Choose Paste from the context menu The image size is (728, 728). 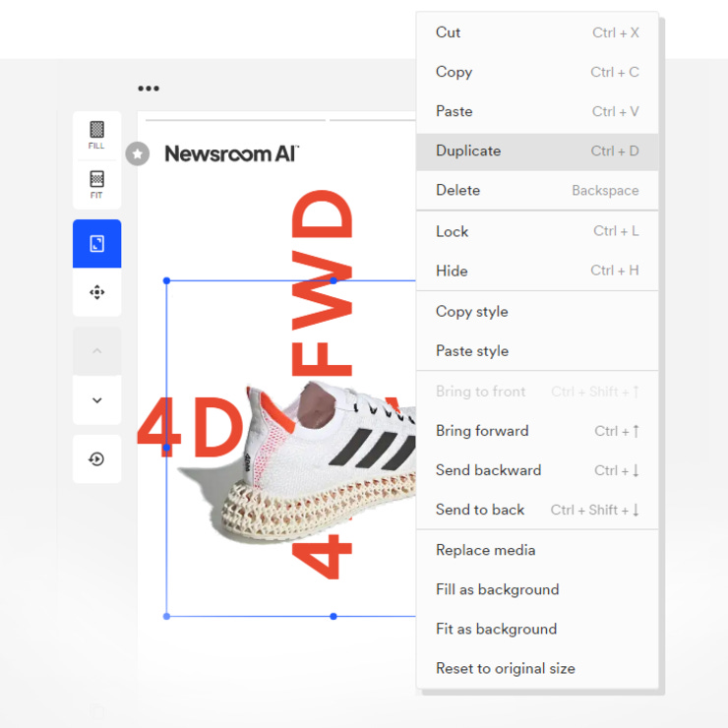tap(537, 111)
